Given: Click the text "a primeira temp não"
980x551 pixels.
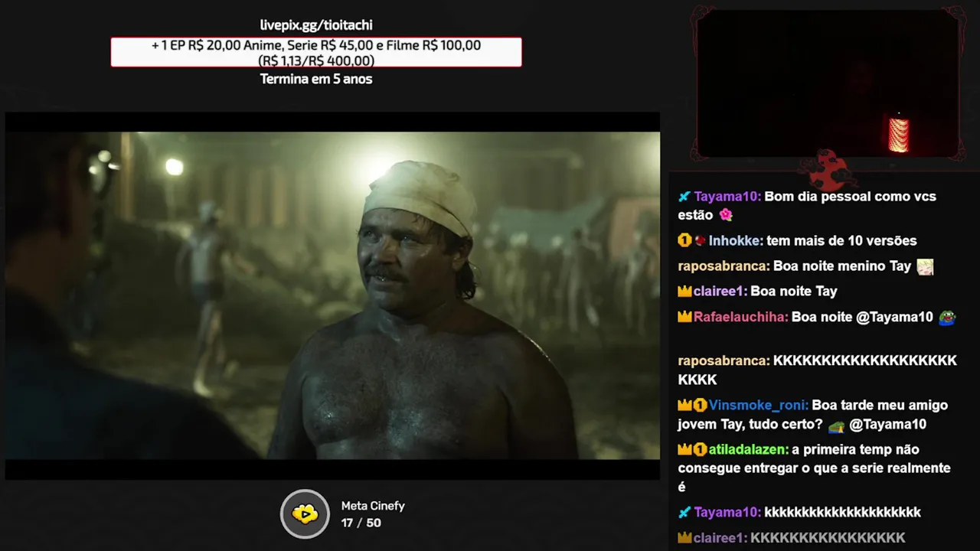Looking at the screenshot, I should click(855, 450).
